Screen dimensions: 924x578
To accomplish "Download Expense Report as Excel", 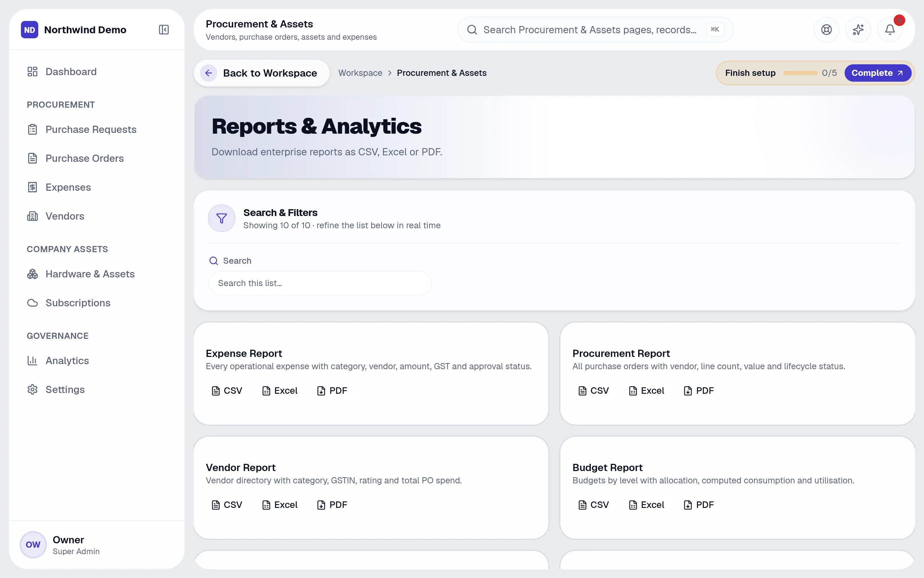I will point(280,391).
